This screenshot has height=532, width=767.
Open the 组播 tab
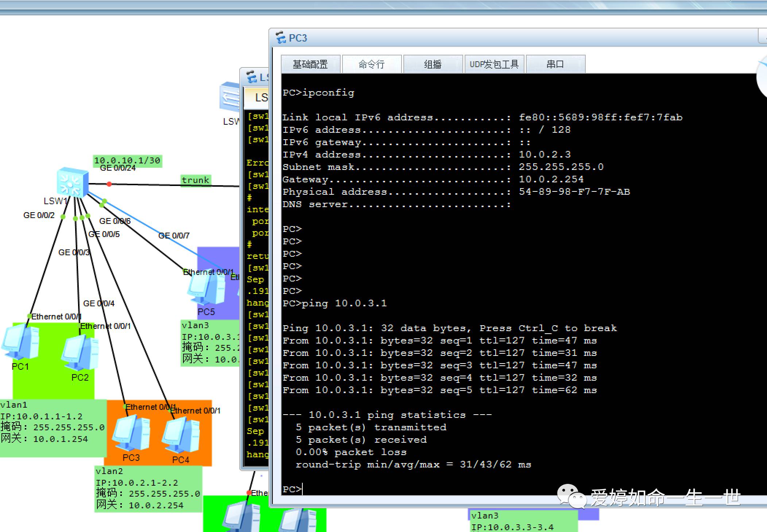coord(433,65)
